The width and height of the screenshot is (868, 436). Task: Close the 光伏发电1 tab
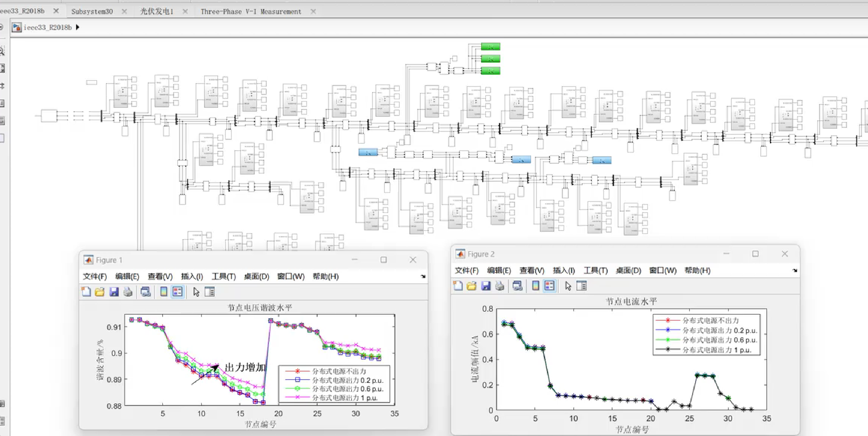[x=185, y=11]
